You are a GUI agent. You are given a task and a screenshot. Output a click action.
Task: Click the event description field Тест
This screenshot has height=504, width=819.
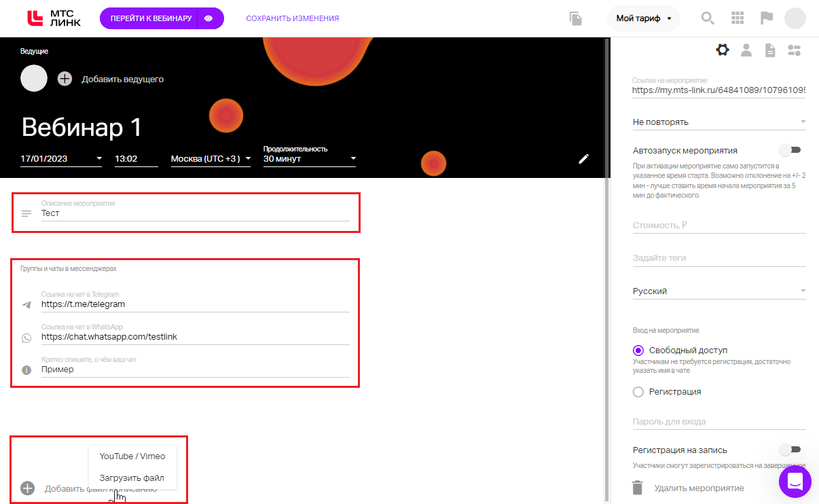coord(196,213)
